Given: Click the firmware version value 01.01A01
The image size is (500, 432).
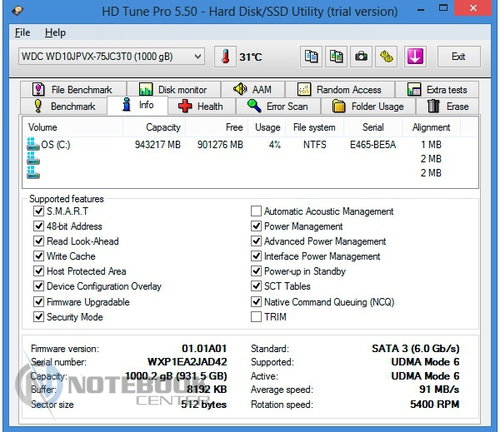Looking at the screenshot, I should click(x=204, y=348).
